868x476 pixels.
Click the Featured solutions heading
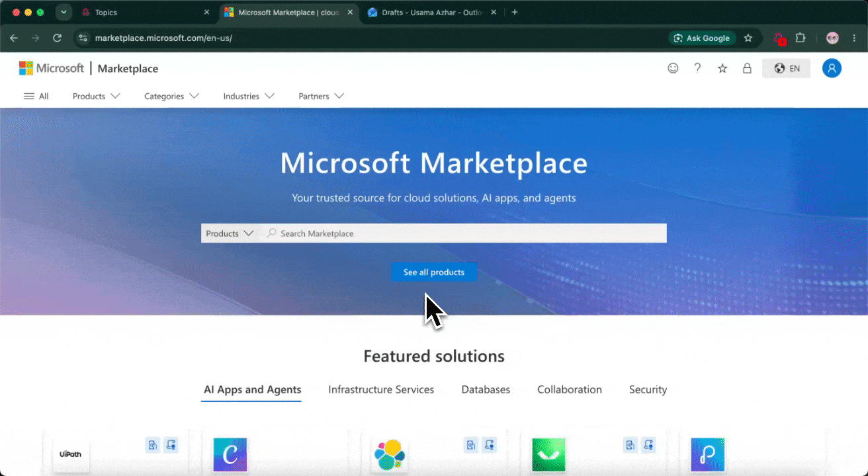point(434,356)
